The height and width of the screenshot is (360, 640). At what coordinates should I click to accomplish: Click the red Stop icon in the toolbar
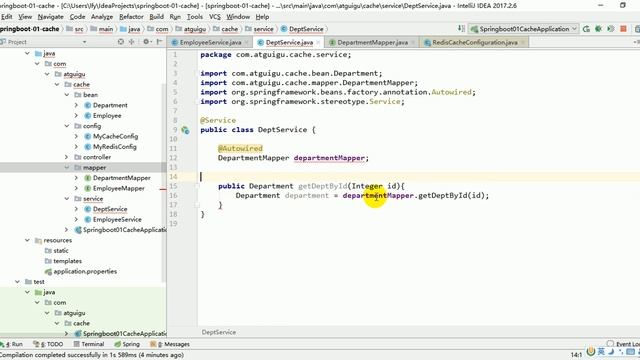click(623, 29)
